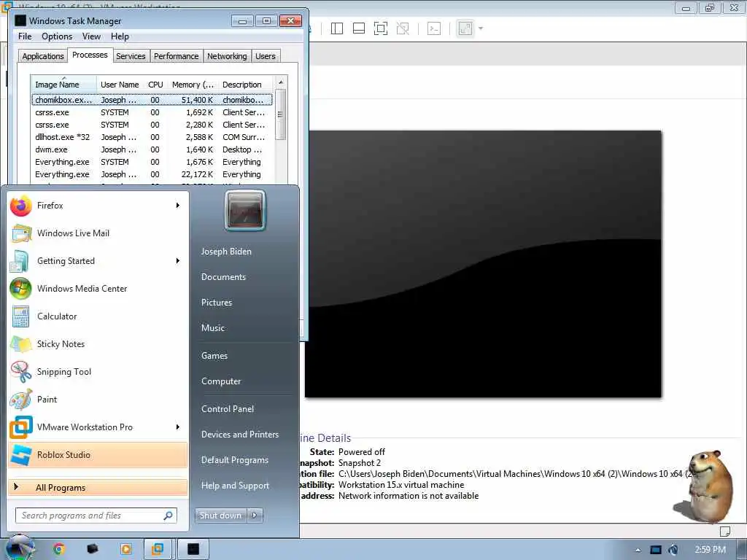The width and height of the screenshot is (747, 560).
Task: Open Paint from the Start menu
Action: coord(98,400)
